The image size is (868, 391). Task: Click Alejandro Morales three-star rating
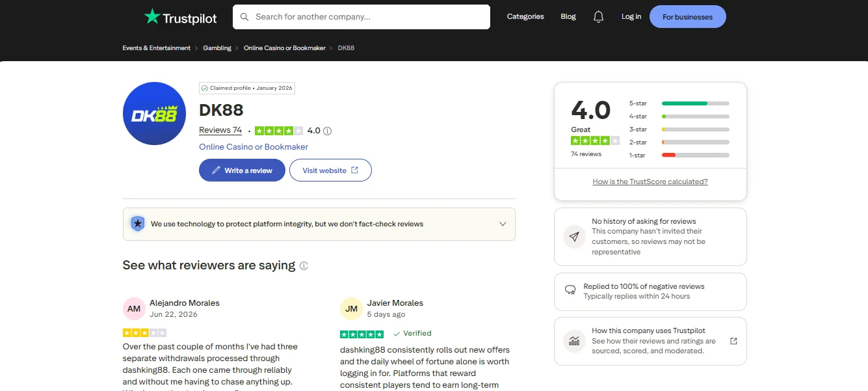pos(144,332)
